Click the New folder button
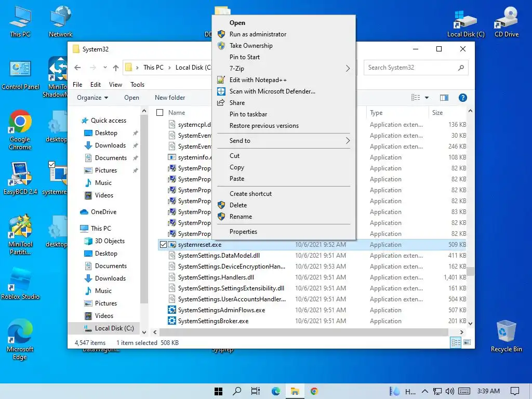532x399 pixels. click(x=170, y=98)
